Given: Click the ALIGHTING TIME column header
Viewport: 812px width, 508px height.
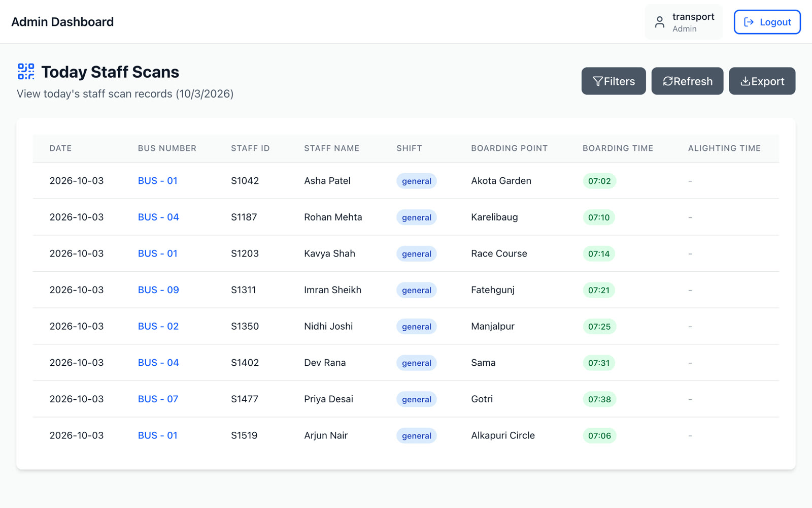Looking at the screenshot, I should click(x=724, y=148).
